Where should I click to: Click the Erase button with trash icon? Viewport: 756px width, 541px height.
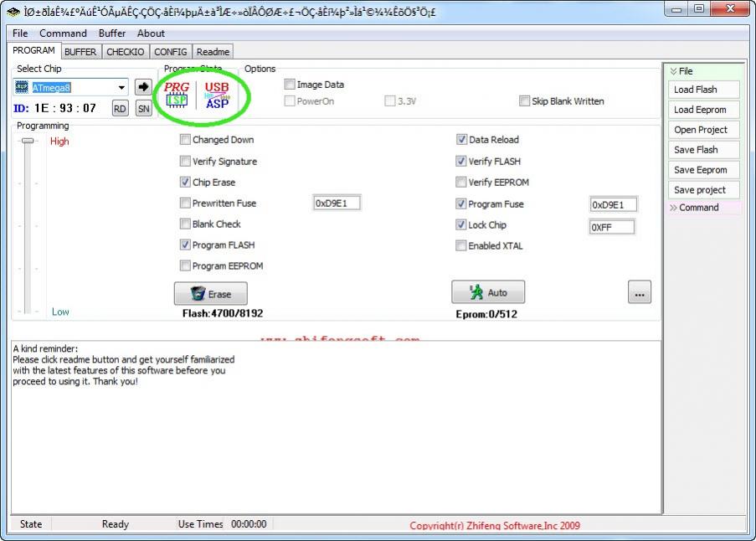(211, 294)
